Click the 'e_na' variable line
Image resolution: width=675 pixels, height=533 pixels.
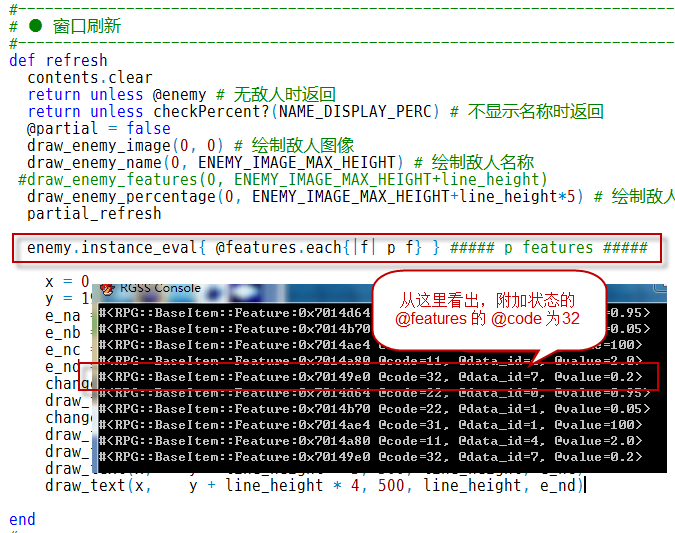[63, 316]
